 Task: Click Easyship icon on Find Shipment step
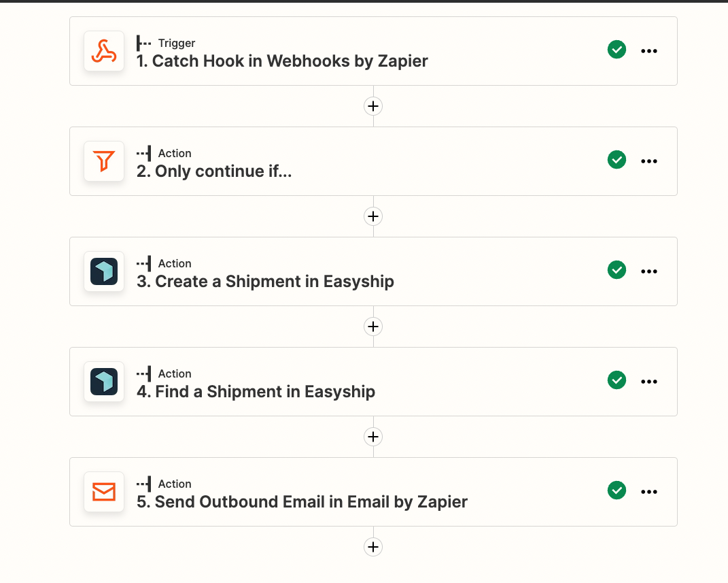(x=104, y=382)
